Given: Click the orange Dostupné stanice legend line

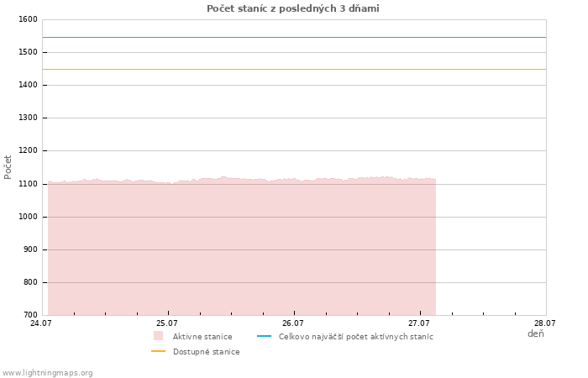Looking at the screenshot, I should pyautogui.click(x=158, y=351).
